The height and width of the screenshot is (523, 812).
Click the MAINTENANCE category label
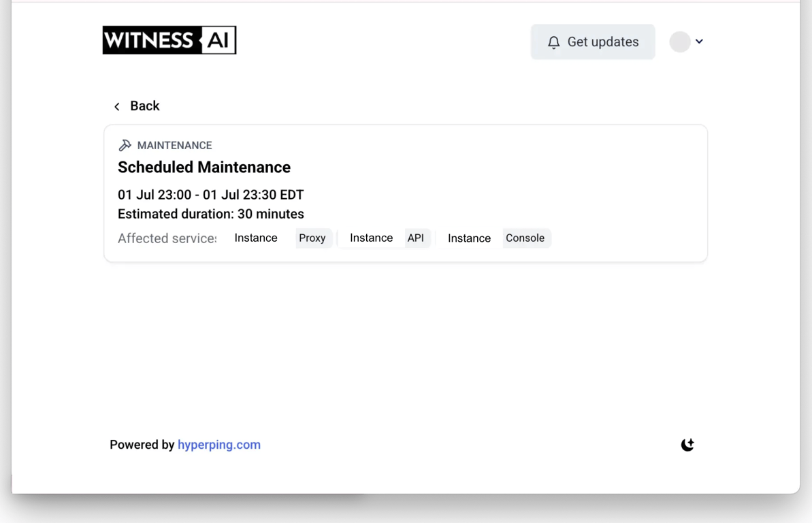point(174,145)
